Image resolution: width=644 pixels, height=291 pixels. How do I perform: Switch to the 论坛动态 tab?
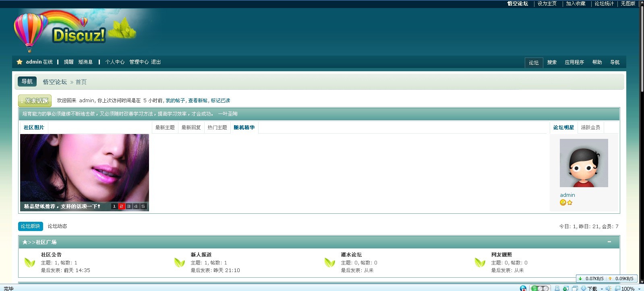57,226
